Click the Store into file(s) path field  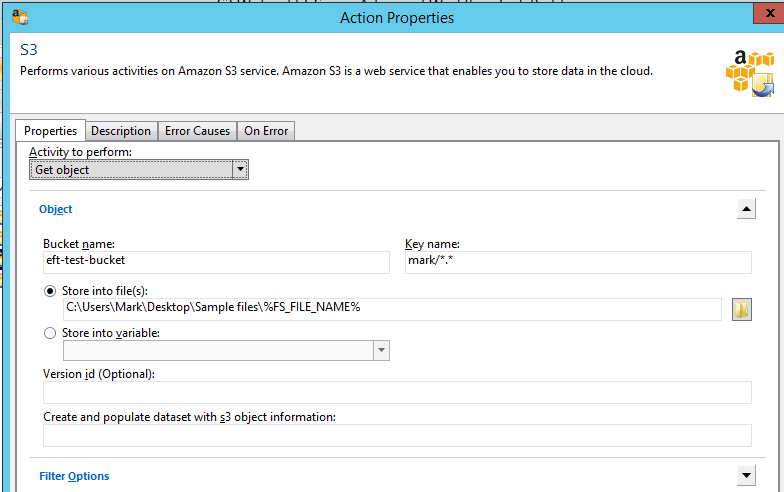click(391, 308)
